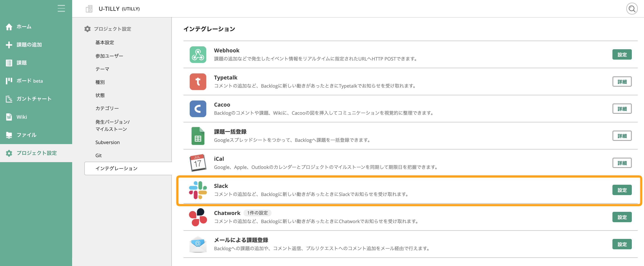Click the Typetalk title text
Screen dimensions: 644x266
coord(225,78)
